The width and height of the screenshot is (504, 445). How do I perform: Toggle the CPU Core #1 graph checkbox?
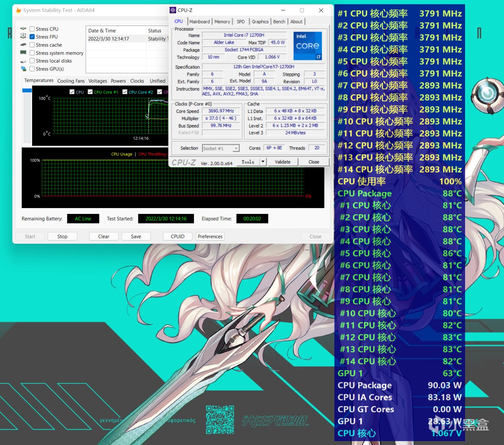click(x=90, y=92)
